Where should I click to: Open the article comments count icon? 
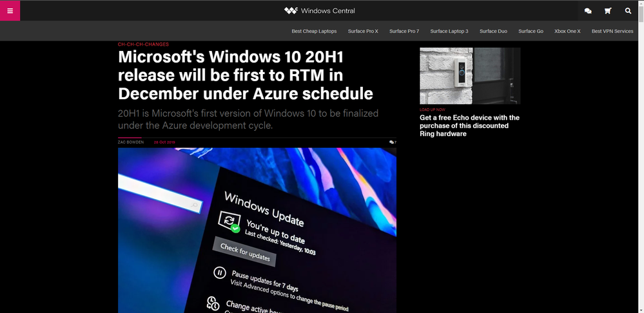(x=393, y=142)
